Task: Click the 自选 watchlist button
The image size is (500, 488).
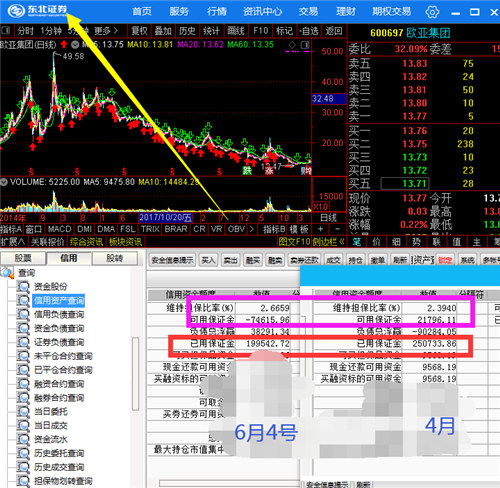Action: pyautogui.click(x=309, y=31)
